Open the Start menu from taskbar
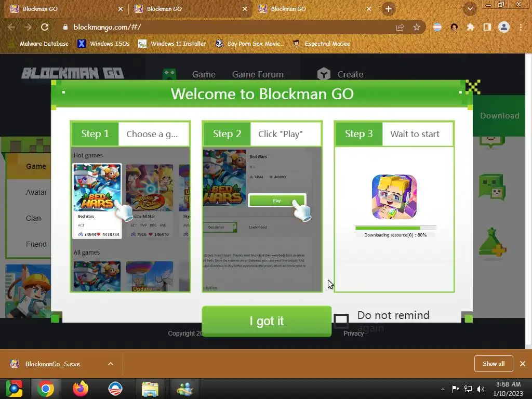Image resolution: width=532 pixels, height=399 pixels. [14, 389]
